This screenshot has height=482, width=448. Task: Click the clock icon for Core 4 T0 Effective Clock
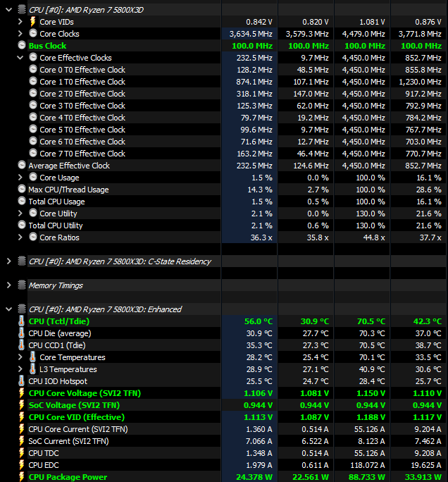click(33, 117)
